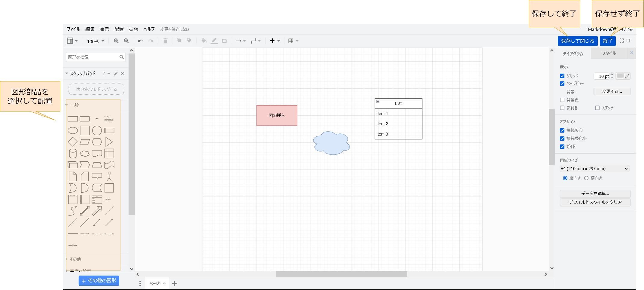Click the fullscreen toggle icon

(x=622, y=41)
